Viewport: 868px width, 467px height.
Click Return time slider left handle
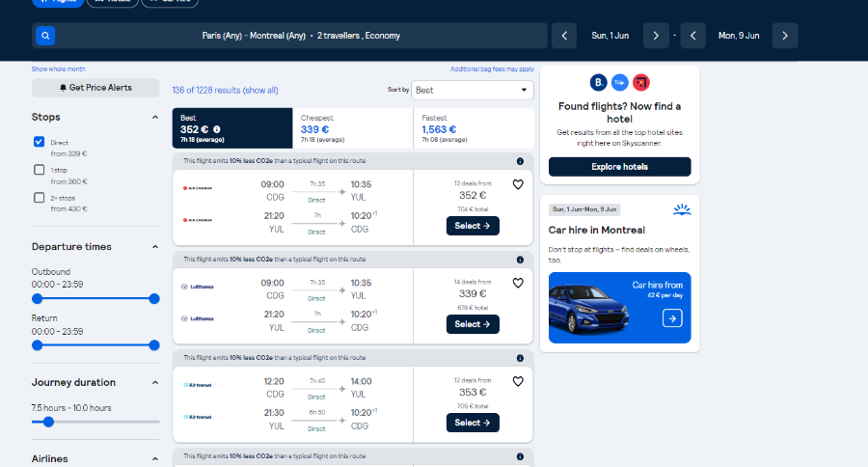pyautogui.click(x=37, y=345)
